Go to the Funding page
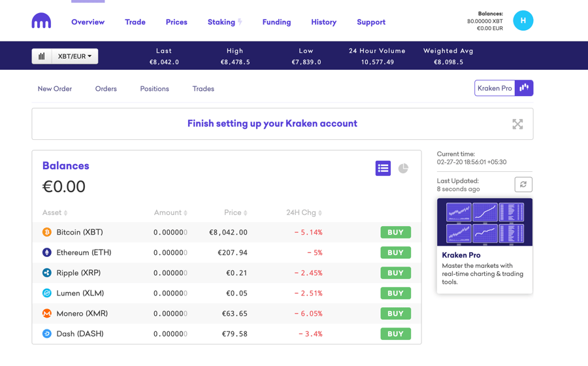The image size is (588, 366). (x=276, y=22)
